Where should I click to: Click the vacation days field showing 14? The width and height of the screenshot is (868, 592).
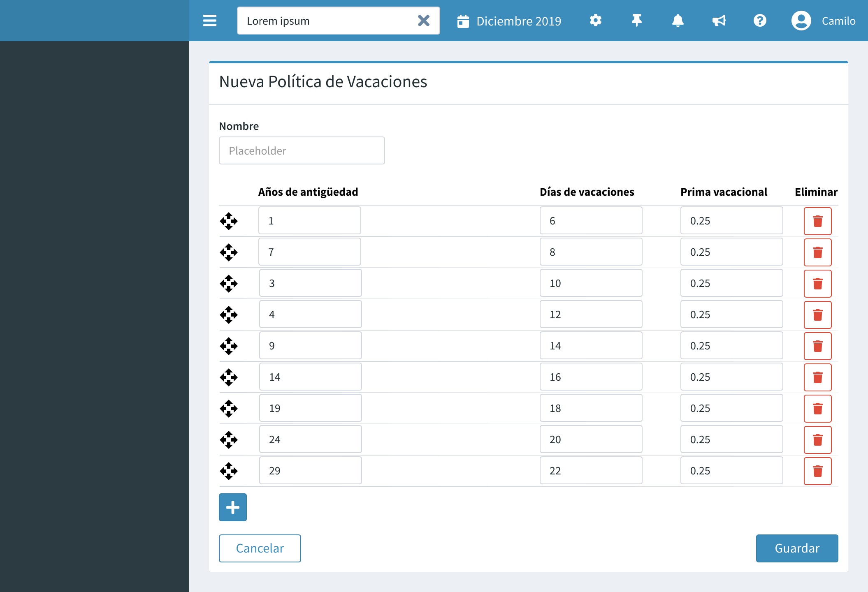(591, 346)
